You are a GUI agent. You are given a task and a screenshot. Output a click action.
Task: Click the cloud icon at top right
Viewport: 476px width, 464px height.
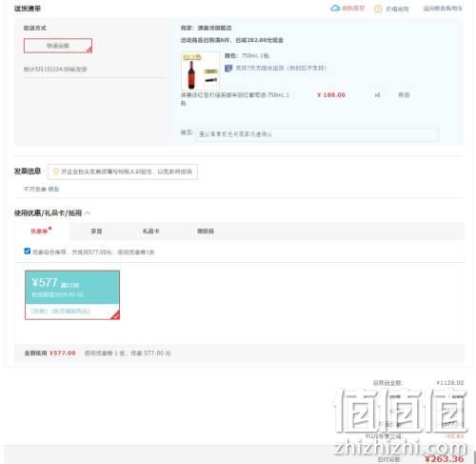335,8
